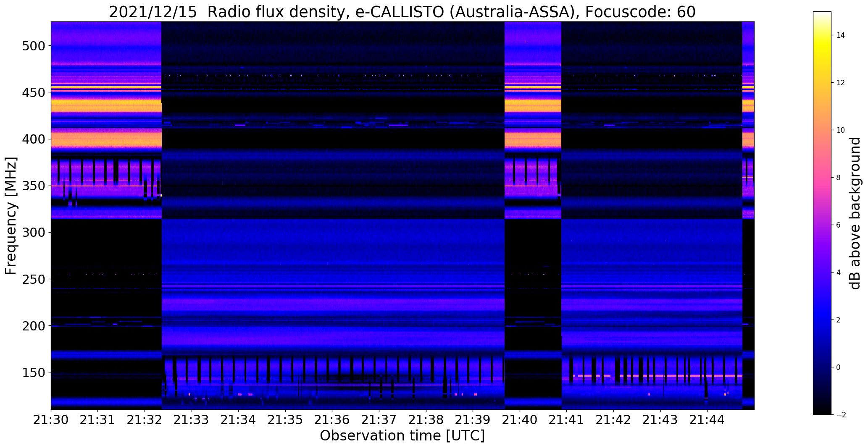Click the 21:42 time tick label

point(614,420)
